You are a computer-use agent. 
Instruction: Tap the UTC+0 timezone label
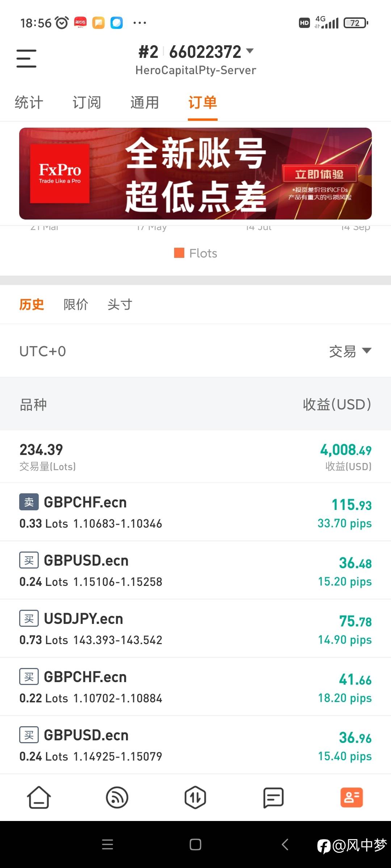click(43, 351)
